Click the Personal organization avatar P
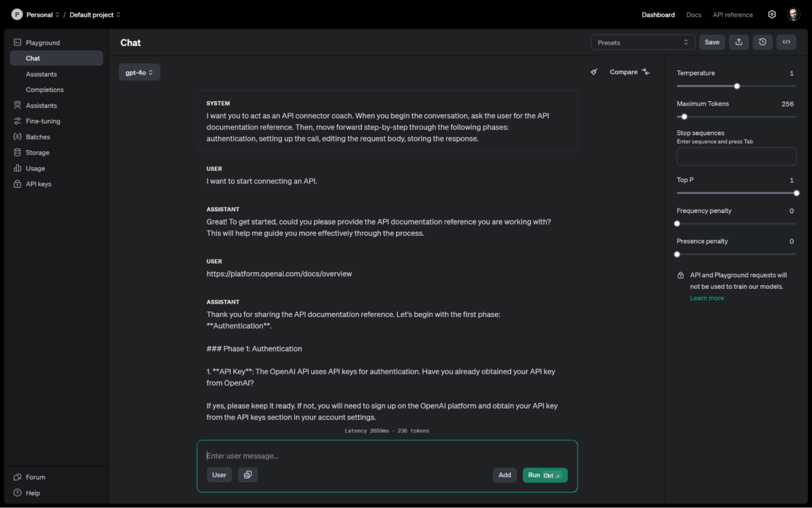This screenshot has width=812, height=508. click(x=17, y=15)
